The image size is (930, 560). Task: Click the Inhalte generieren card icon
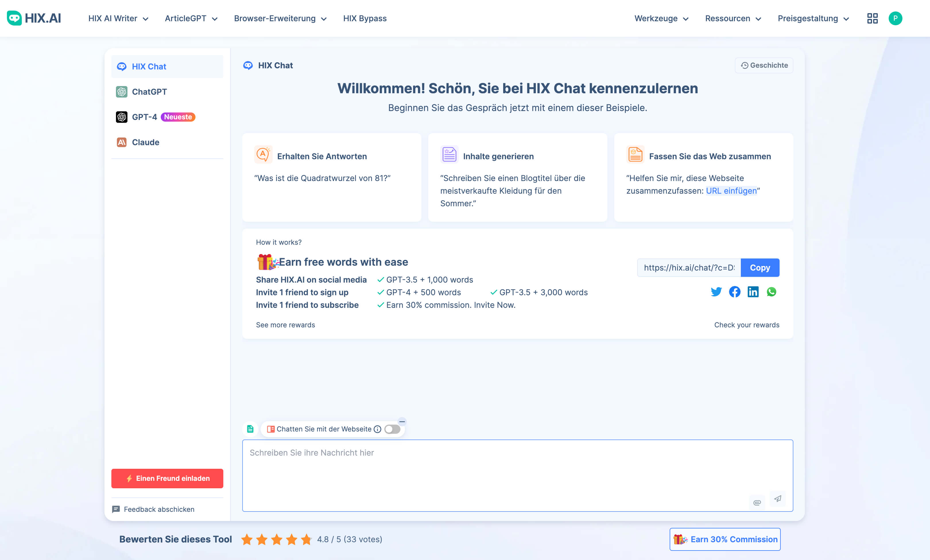pyautogui.click(x=449, y=154)
